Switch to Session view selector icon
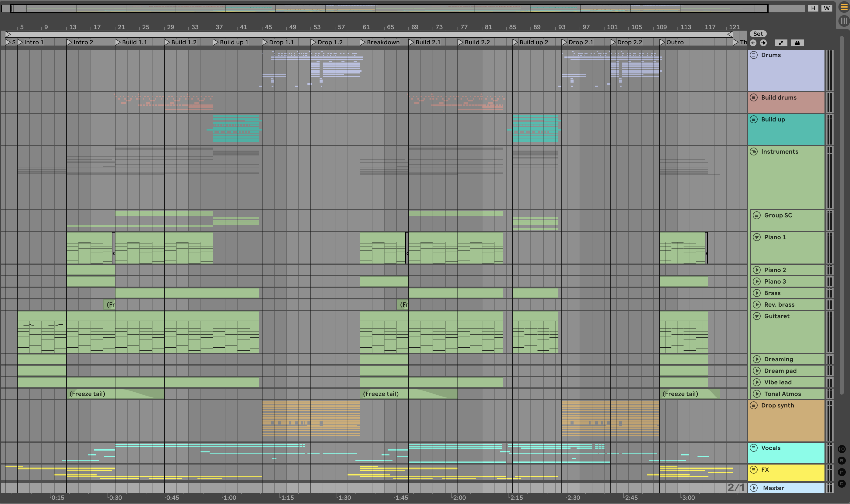 point(844,21)
